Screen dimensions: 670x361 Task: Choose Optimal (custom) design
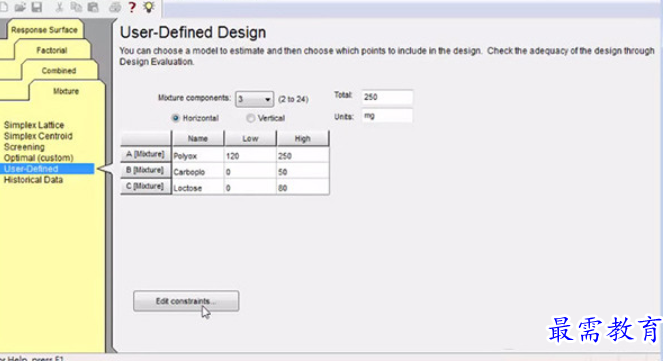click(x=38, y=158)
